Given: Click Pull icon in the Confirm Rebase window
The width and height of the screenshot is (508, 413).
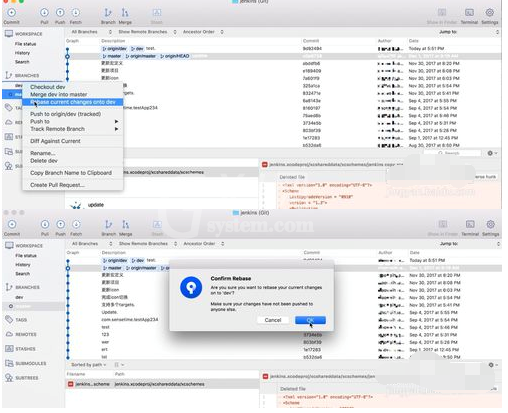Looking at the screenshot, I should click(45, 224).
